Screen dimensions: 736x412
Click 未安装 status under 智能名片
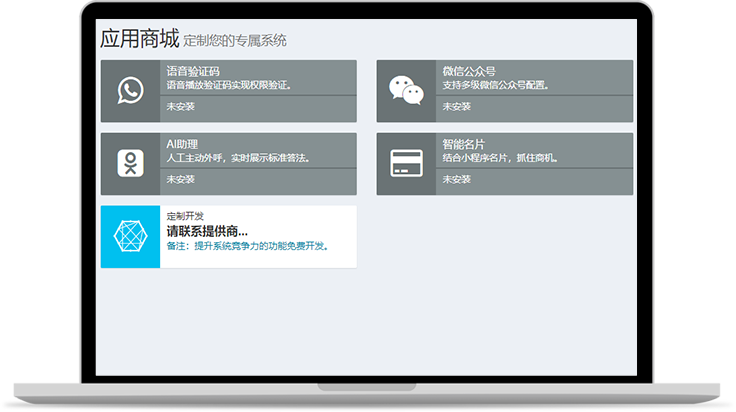(x=456, y=179)
